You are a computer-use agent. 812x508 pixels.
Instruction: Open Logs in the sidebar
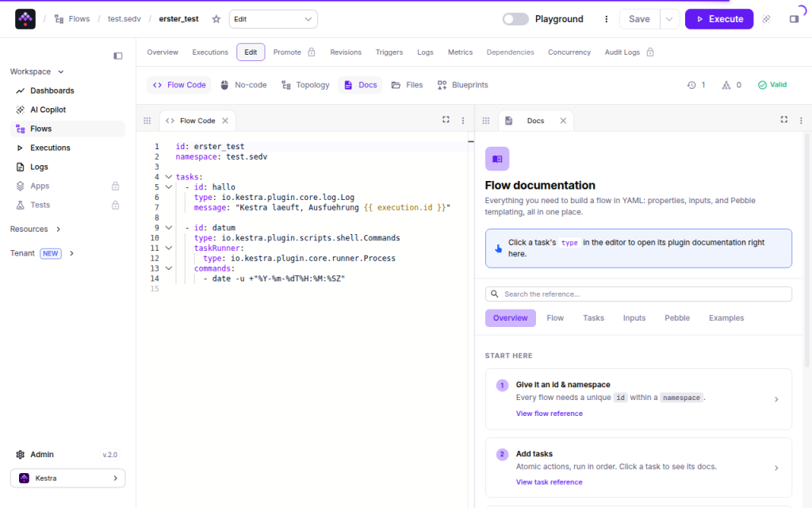(x=68, y=167)
